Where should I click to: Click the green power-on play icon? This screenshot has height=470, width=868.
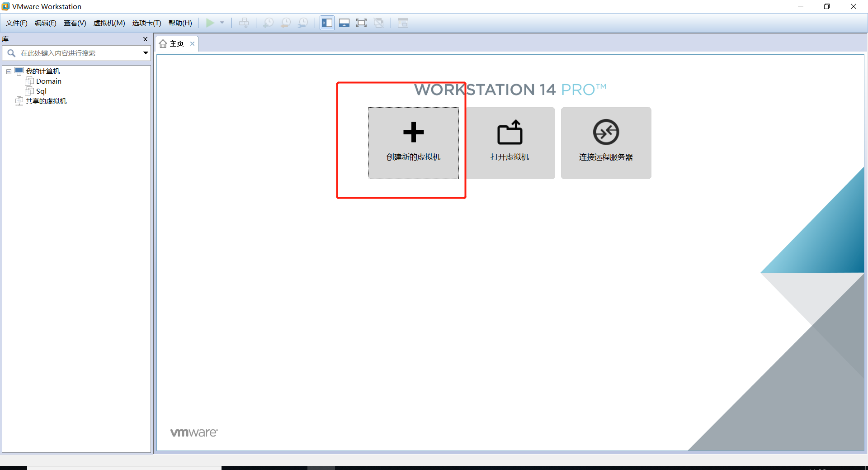[210, 23]
